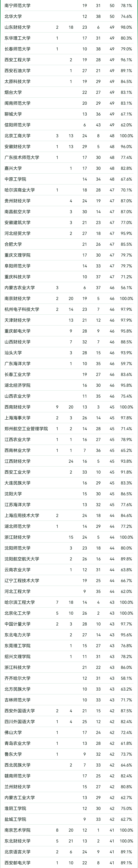The height and width of the screenshot is (868, 138).
Task: Click on 北京化工大学
Action: (18, 613)
